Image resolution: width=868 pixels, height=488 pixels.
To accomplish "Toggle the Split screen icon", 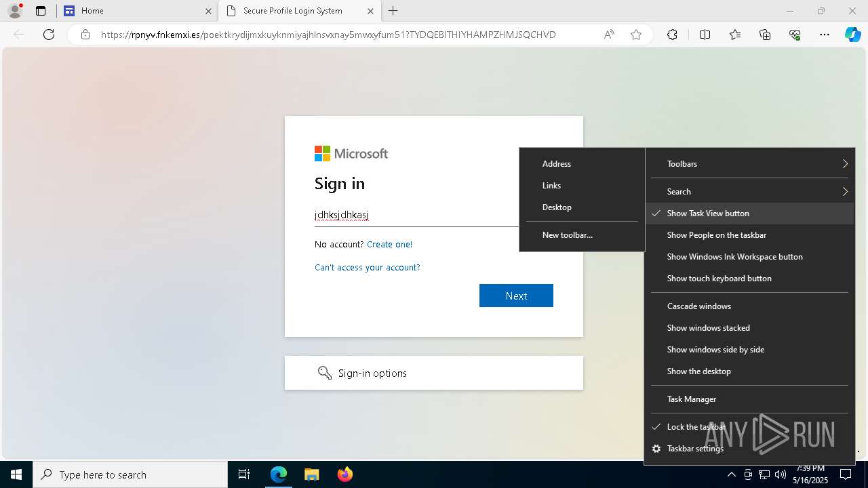I will click(705, 35).
